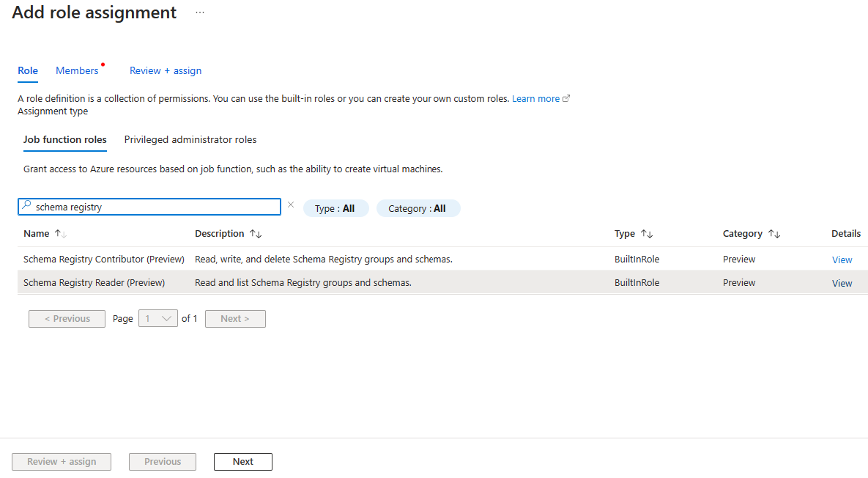The image size is (868, 478).
Task: Click the Description column header
Action: point(219,234)
